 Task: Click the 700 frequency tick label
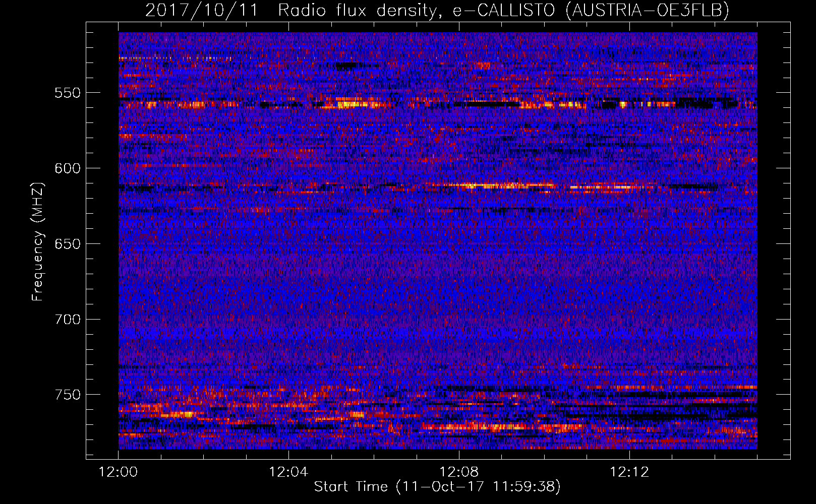68,320
